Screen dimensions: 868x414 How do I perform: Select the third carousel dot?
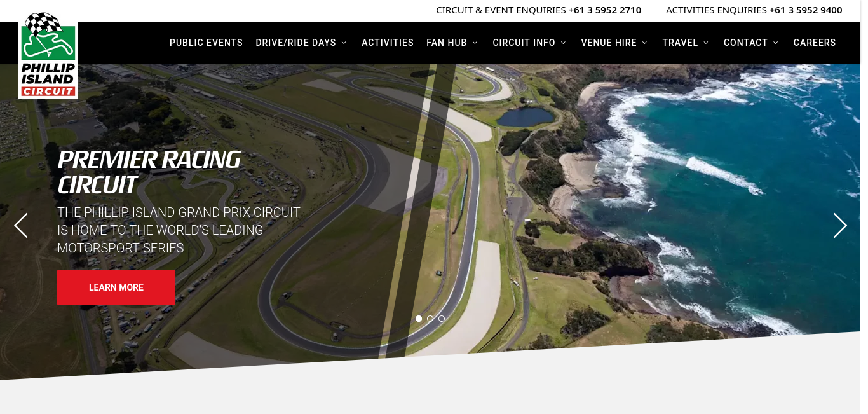point(442,319)
